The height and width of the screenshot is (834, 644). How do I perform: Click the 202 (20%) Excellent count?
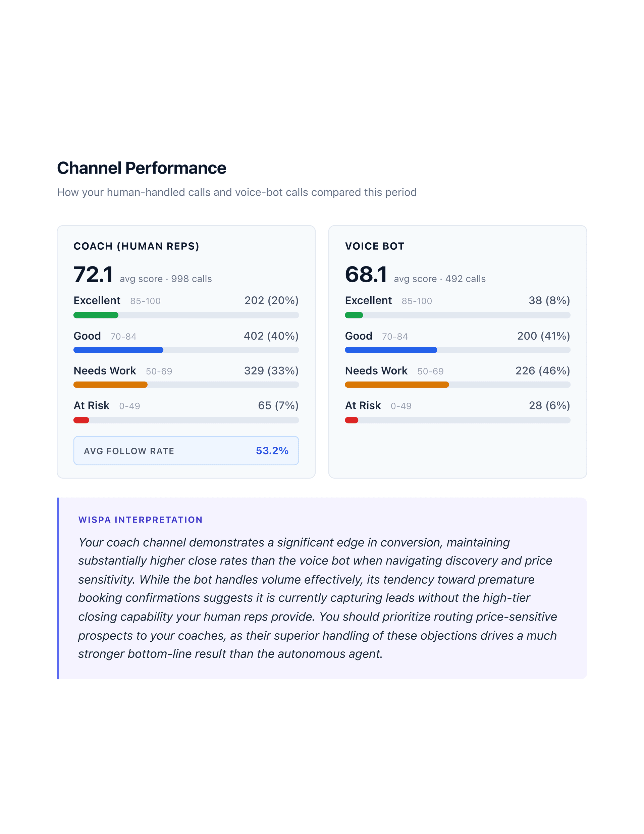(x=271, y=300)
